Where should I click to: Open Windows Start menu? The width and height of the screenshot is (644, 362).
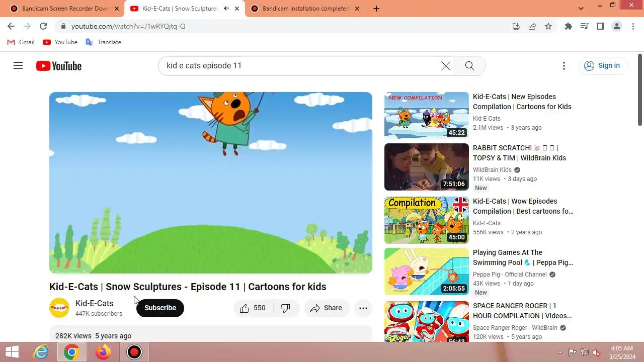click(x=12, y=352)
